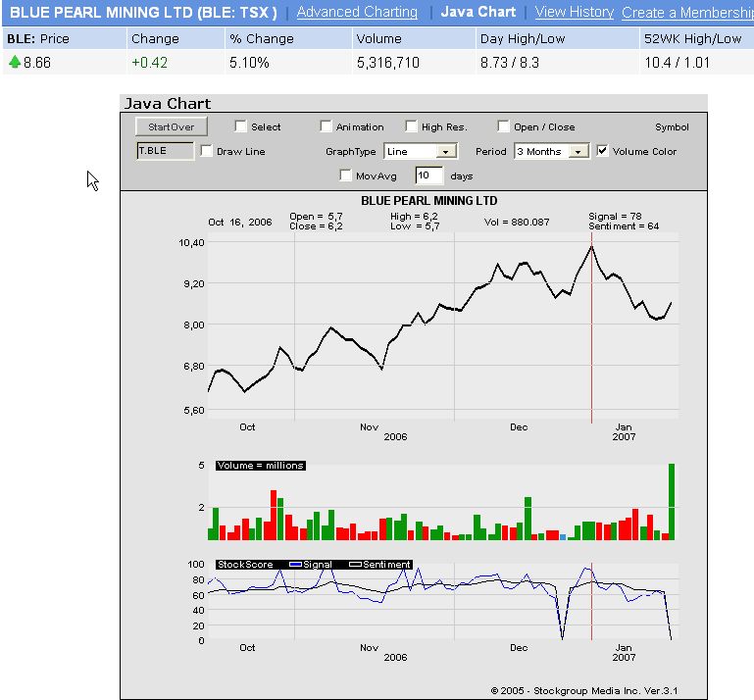Click the blue Signal legend swatch
This screenshot has height=700, width=754.
295,565
